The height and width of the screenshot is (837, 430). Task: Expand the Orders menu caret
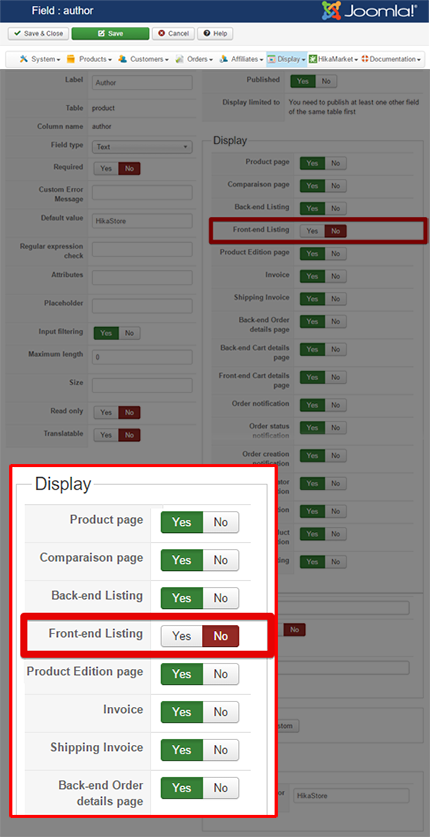tap(211, 59)
